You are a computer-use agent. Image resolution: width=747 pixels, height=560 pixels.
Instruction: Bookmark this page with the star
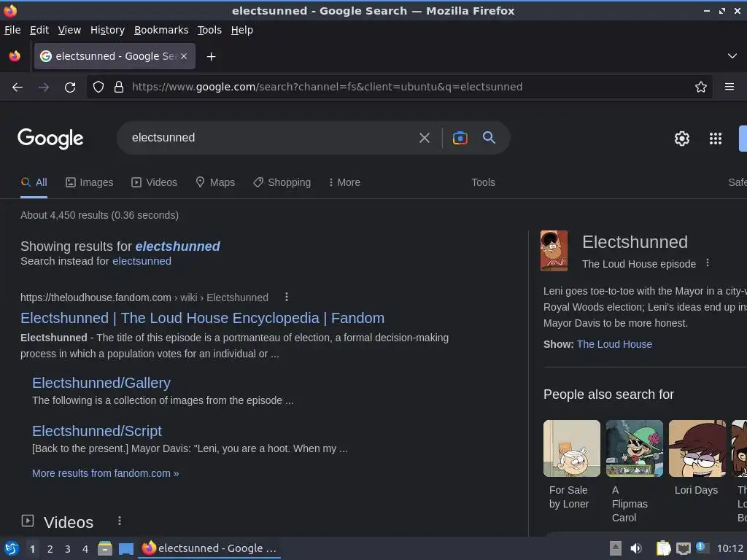701,87
